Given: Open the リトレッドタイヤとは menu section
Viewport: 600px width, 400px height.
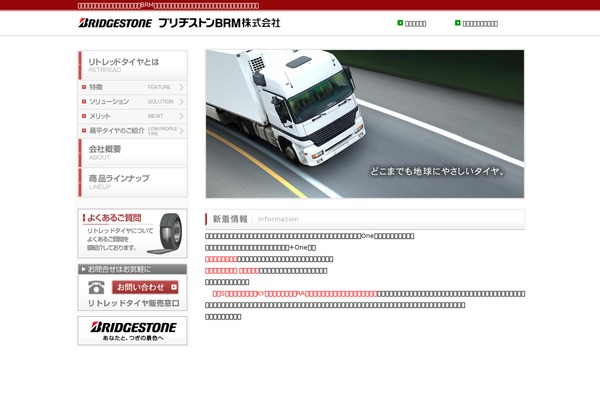Looking at the screenshot, I should tap(132, 65).
